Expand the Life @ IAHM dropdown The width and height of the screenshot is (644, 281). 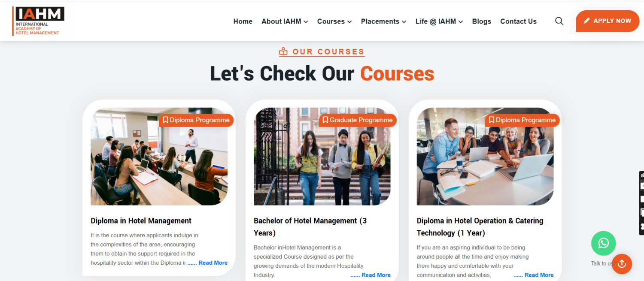439,21
